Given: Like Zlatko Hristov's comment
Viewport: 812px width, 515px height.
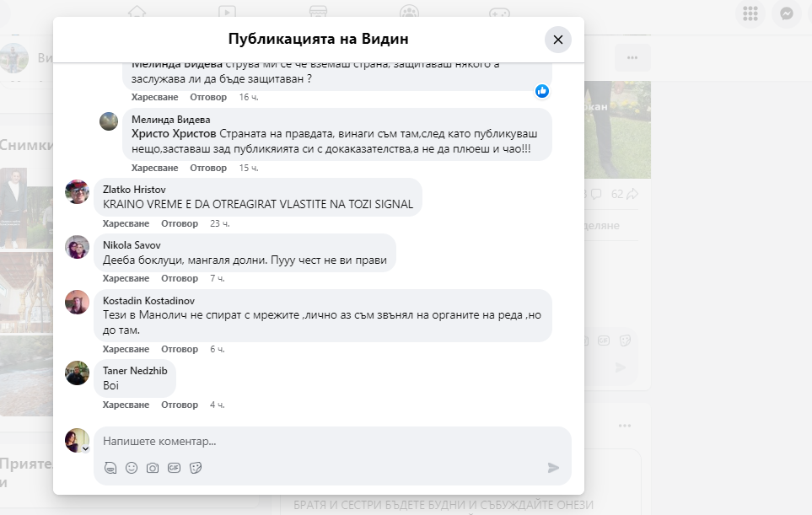Looking at the screenshot, I should pyautogui.click(x=126, y=223).
